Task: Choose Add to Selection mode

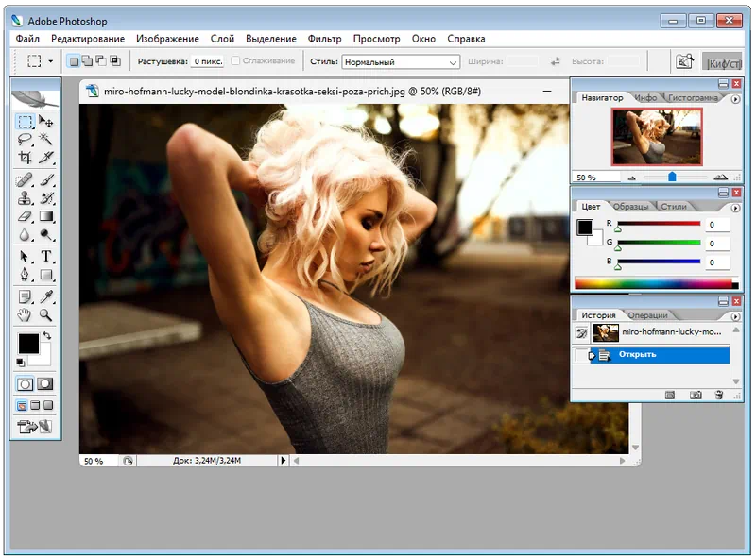Action: [x=87, y=60]
